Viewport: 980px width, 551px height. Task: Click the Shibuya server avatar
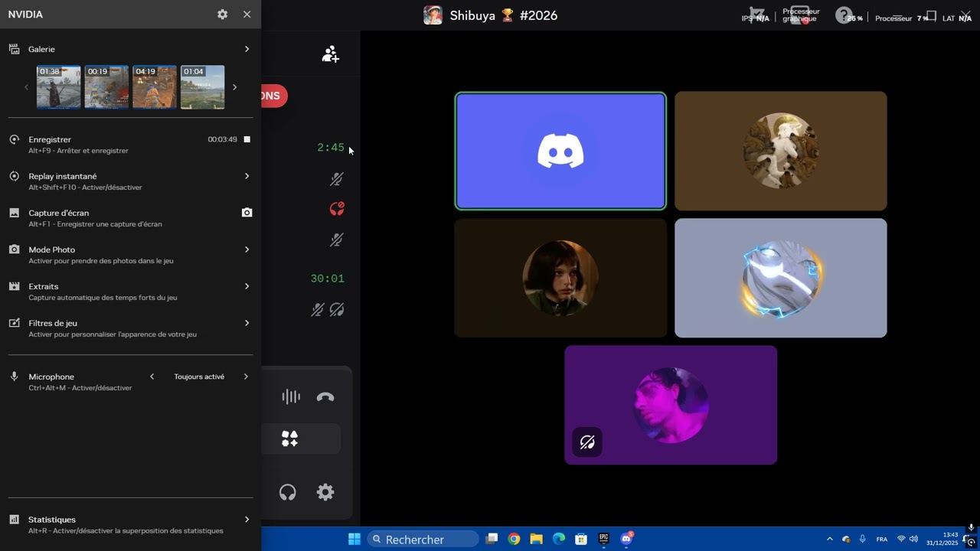[x=433, y=15]
